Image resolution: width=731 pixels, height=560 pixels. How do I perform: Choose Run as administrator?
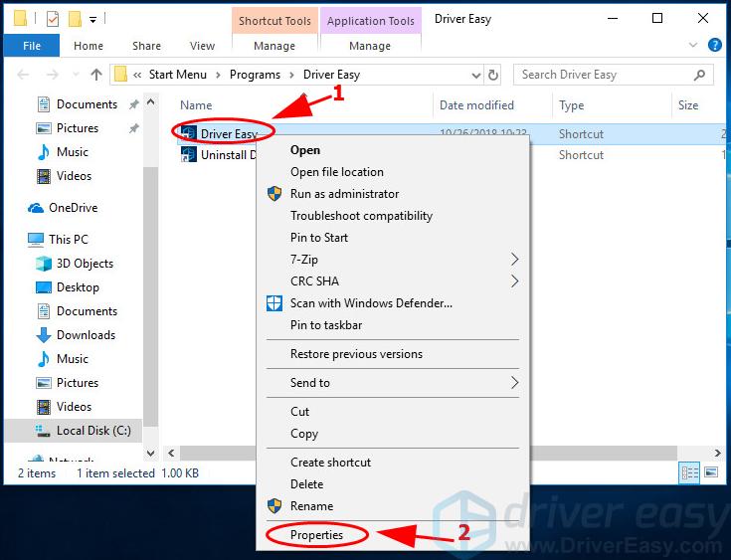pyautogui.click(x=344, y=194)
